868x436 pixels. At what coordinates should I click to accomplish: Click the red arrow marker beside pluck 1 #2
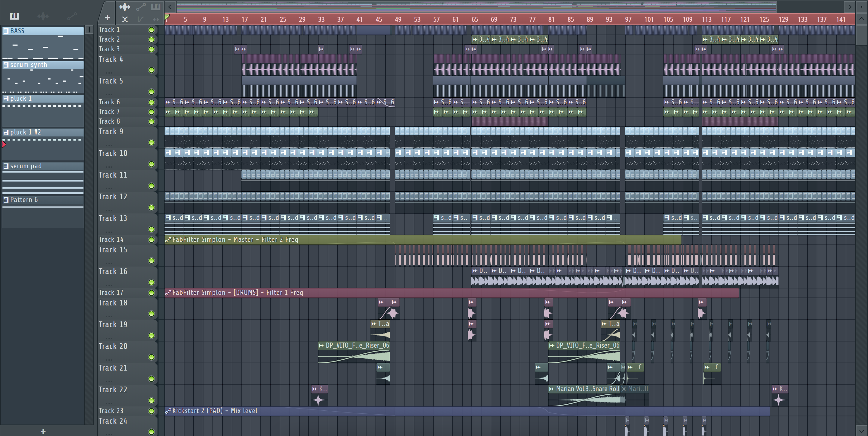pos(4,144)
